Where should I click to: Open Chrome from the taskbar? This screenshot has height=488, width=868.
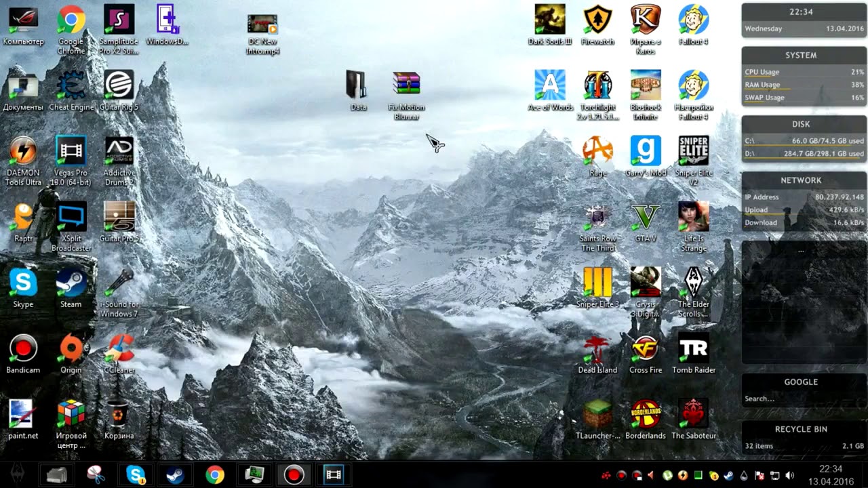(x=215, y=475)
